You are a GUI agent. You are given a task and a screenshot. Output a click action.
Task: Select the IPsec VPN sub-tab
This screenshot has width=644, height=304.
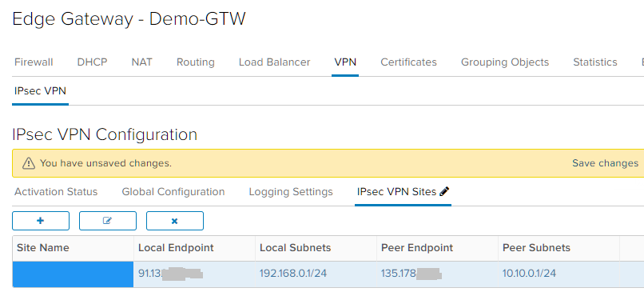pos(40,91)
